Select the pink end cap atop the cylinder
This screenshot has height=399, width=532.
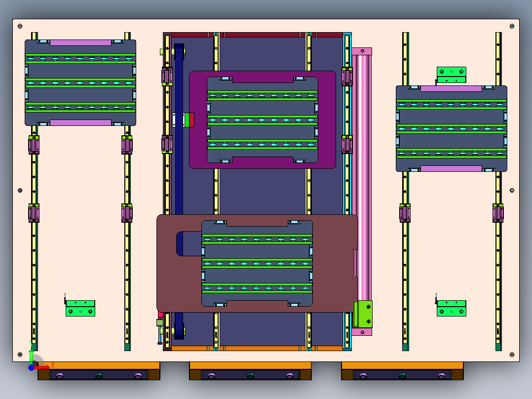362,51
